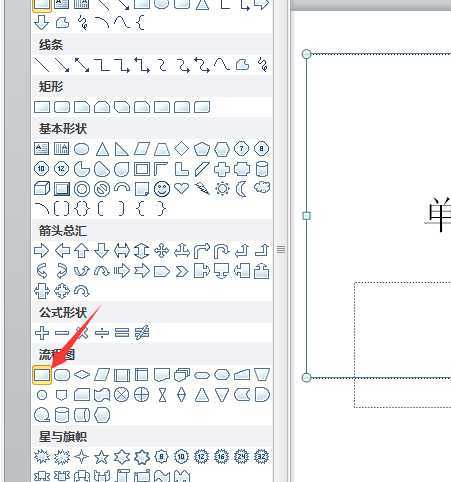
Task: Select the Plus sign equation shape
Action: [42, 333]
